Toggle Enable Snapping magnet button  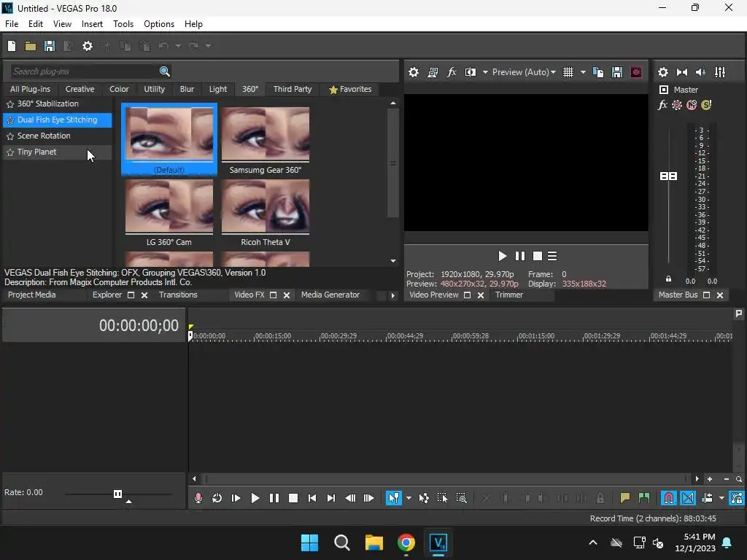[x=669, y=498]
